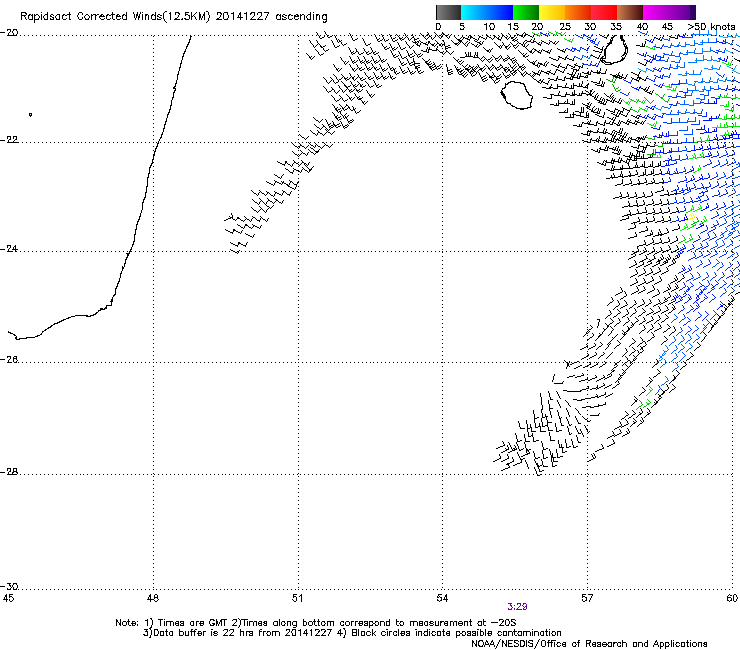Click the gray 0-5 knots color swatch
The width and height of the screenshot is (740, 650).
[448, 12]
